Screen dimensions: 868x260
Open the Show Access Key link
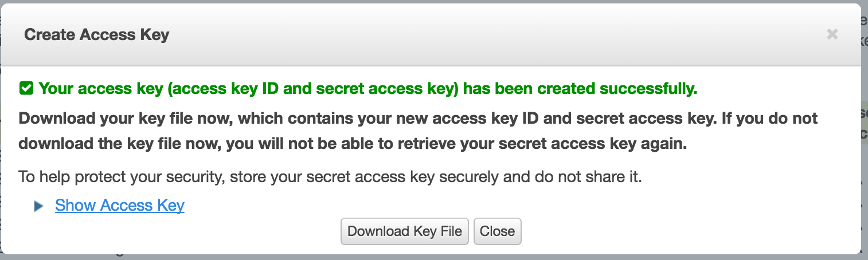[x=120, y=206]
